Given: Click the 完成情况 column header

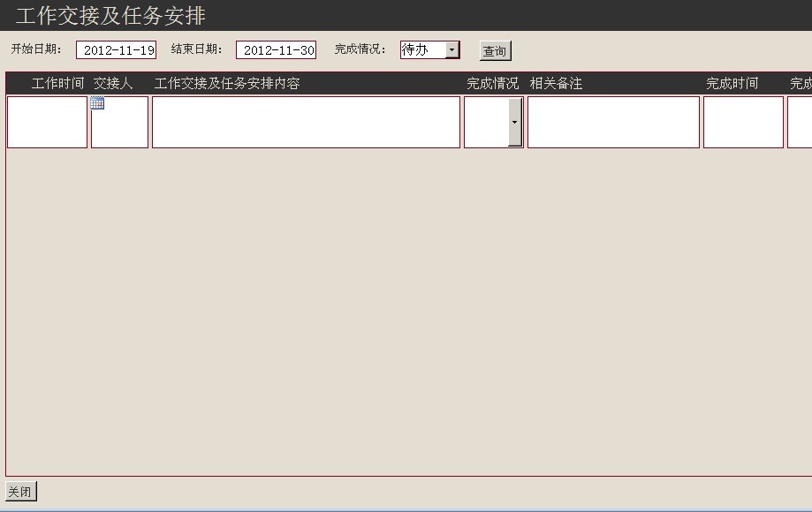Looking at the screenshot, I should [x=492, y=83].
